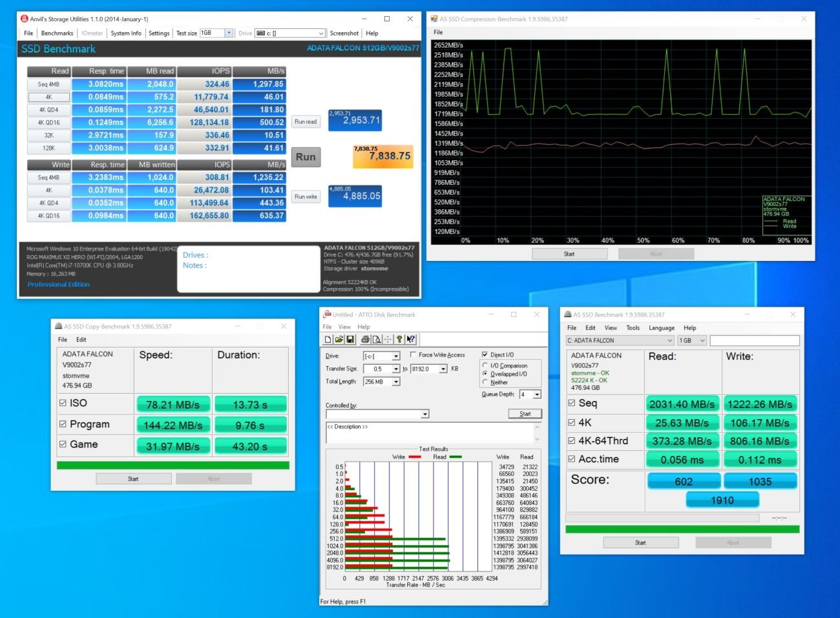The image size is (840, 618).
Task: Click the AS SSD Compression-Benchmark title bar icon
Action: [434, 19]
